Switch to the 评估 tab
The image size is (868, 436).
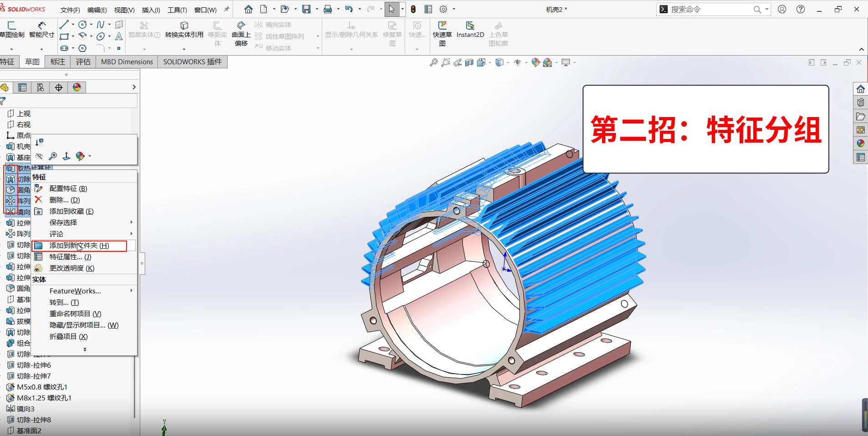coord(83,62)
